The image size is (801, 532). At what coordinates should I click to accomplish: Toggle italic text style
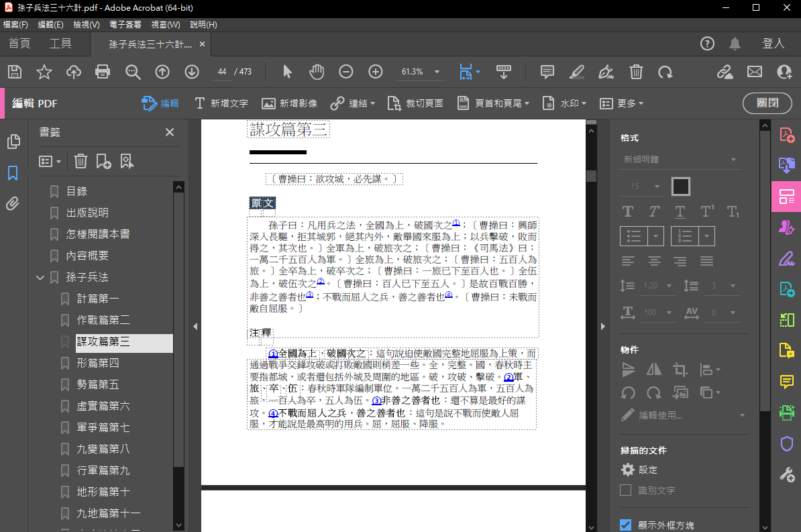click(x=654, y=211)
